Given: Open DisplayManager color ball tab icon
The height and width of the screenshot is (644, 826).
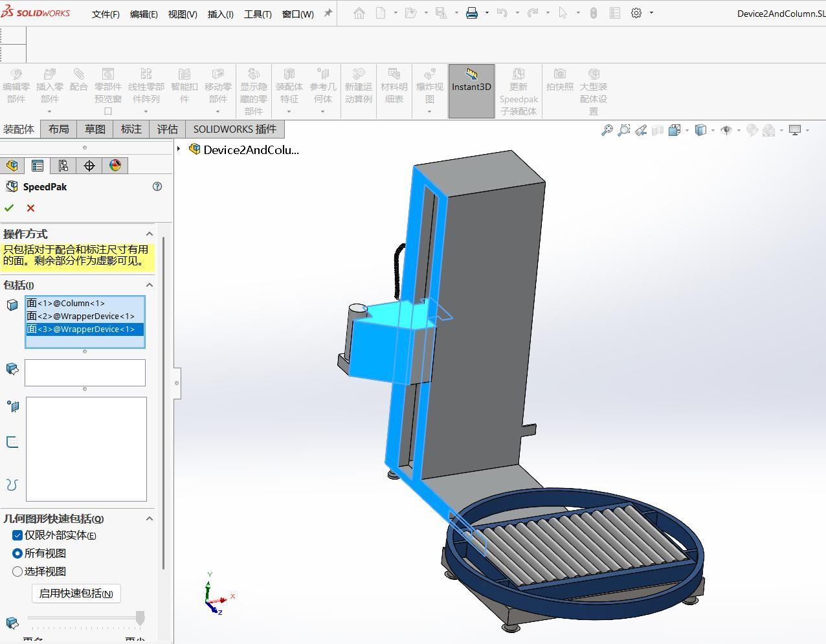Looking at the screenshot, I should 115,166.
